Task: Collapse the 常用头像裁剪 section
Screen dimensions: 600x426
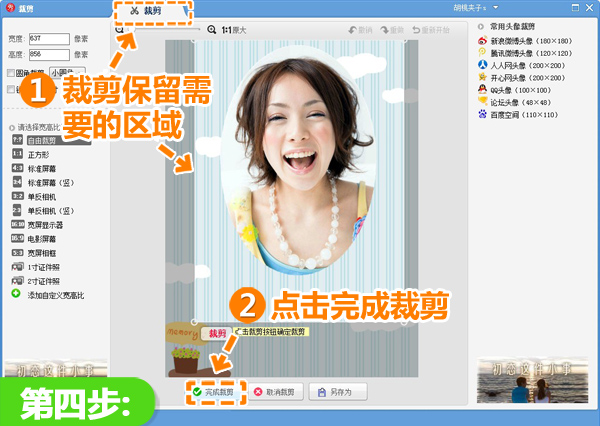Action: 481,26
